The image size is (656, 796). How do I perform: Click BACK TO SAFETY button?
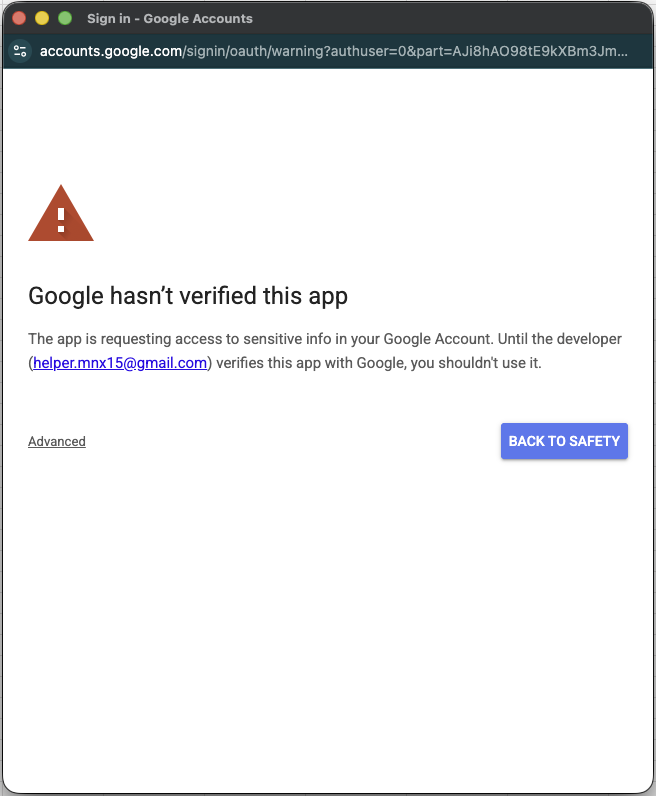pos(564,441)
